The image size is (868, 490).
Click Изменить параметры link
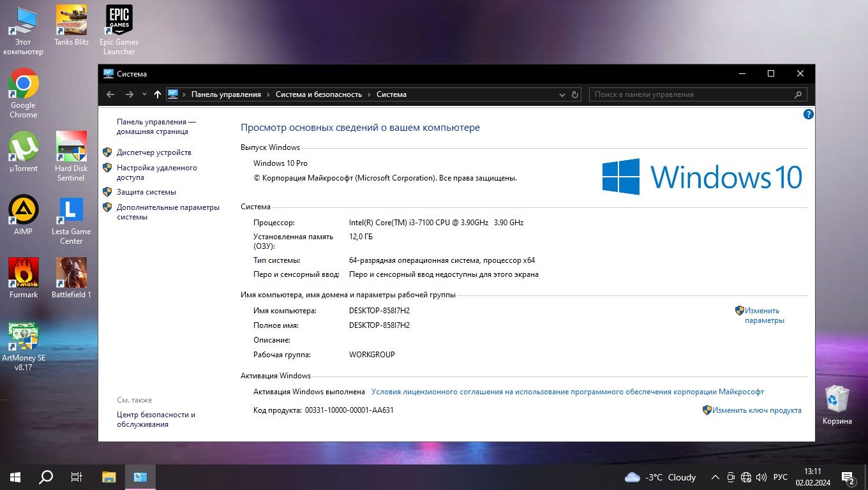765,315
